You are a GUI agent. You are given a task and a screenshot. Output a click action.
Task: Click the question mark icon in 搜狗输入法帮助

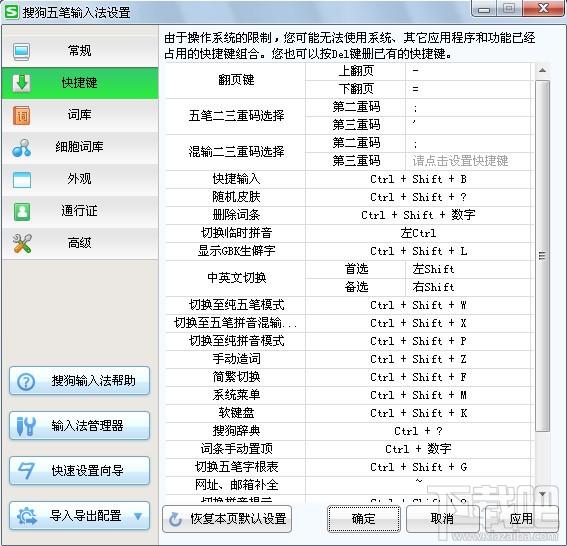(x=26, y=381)
